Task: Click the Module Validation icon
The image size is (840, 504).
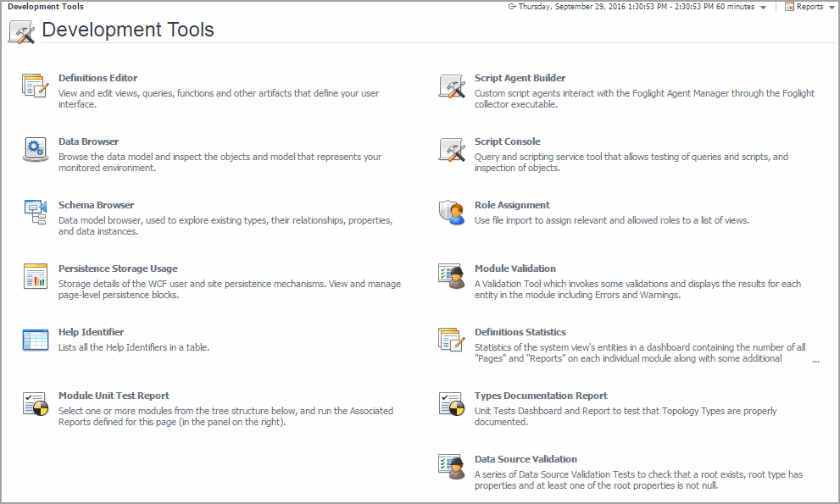Action: click(x=452, y=276)
